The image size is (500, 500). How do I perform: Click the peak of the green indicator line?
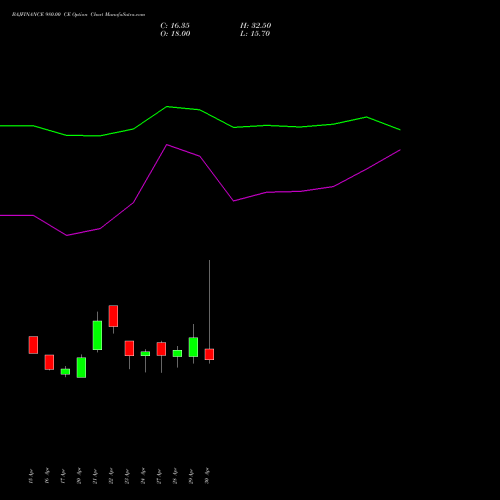click(167, 107)
